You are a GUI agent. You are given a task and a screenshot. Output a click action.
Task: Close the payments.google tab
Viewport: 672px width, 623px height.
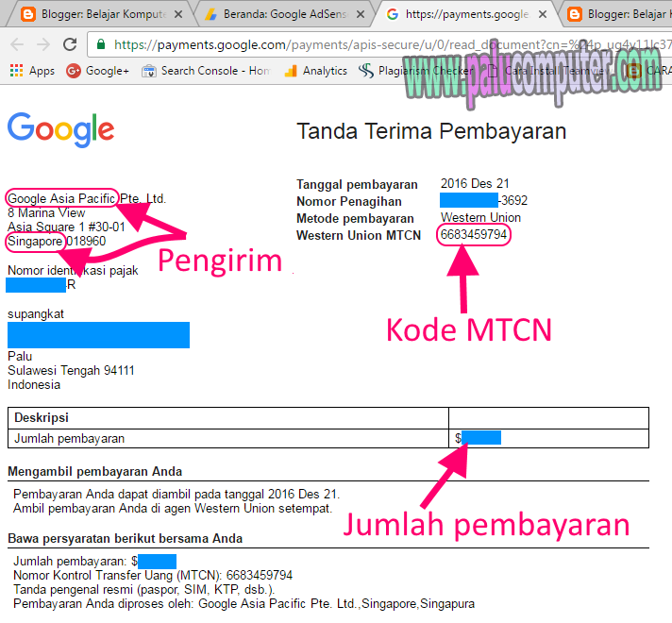543,14
